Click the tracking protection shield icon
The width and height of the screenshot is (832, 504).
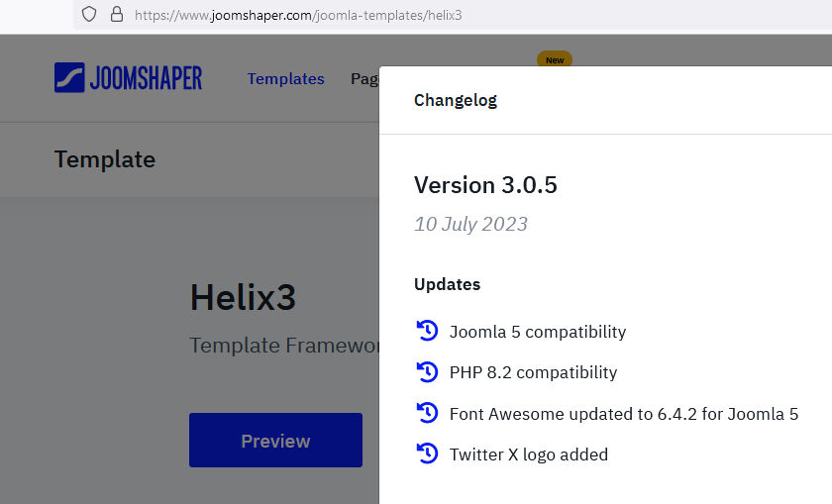[89, 15]
